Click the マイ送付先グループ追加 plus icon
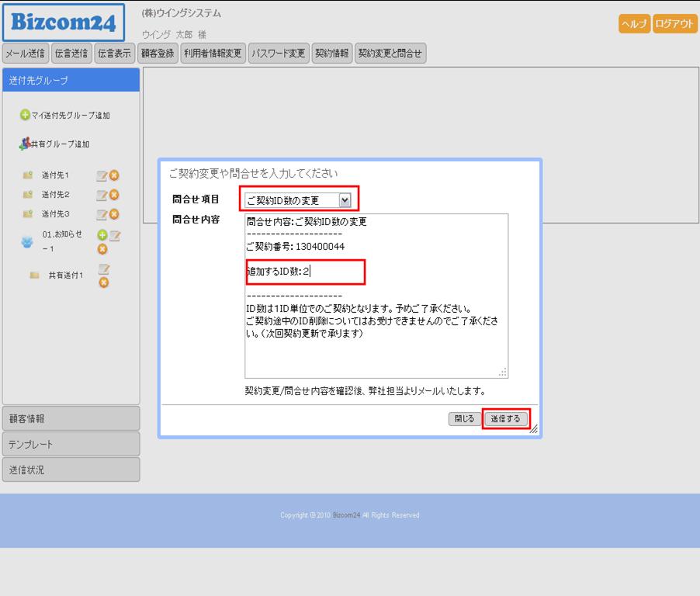Viewport: 700px width, 596px height. [x=25, y=115]
